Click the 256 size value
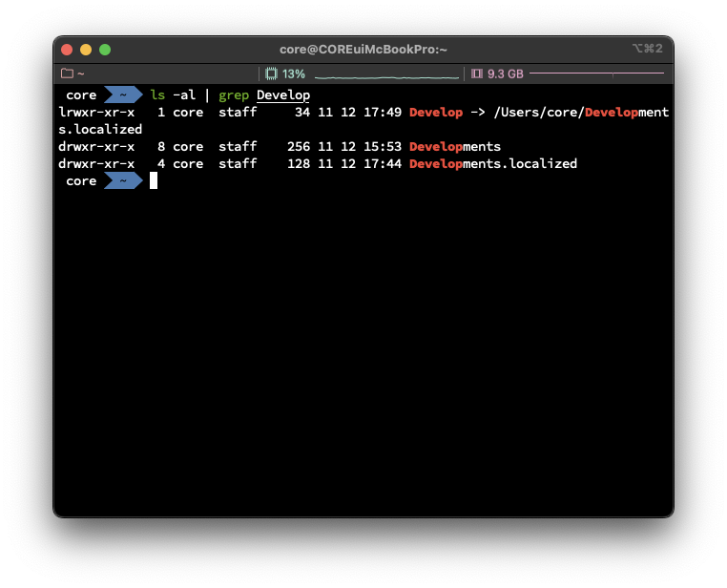 (299, 147)
